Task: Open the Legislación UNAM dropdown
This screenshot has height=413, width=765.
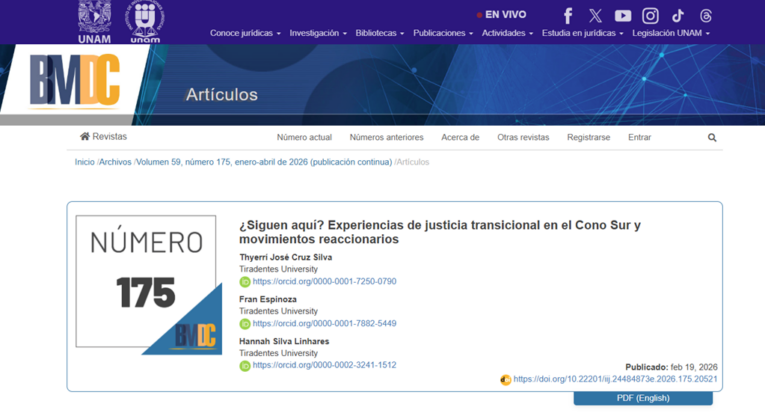Action: tap(671, 33)
